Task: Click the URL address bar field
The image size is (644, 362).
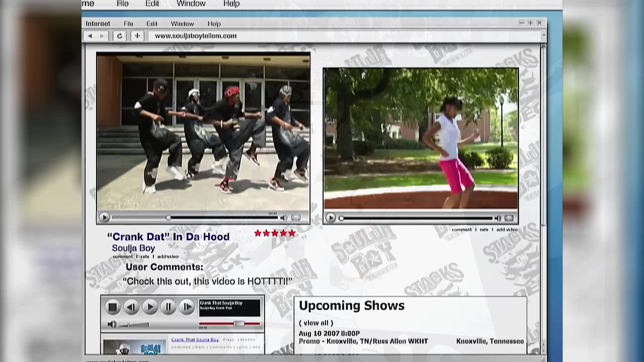Action: tap(342, 36)
